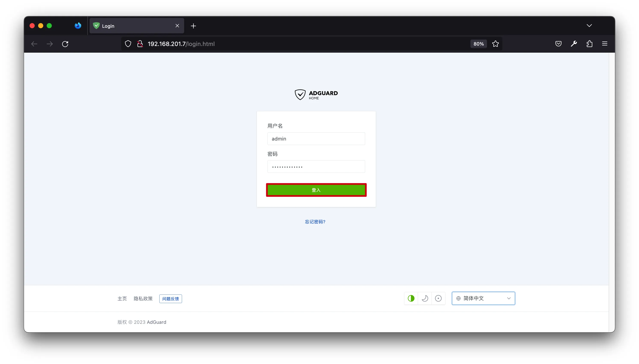Switch to the dark theme moon
This screenshot has width=639, height=364.
pyautogui.click(x=425, y=298)
